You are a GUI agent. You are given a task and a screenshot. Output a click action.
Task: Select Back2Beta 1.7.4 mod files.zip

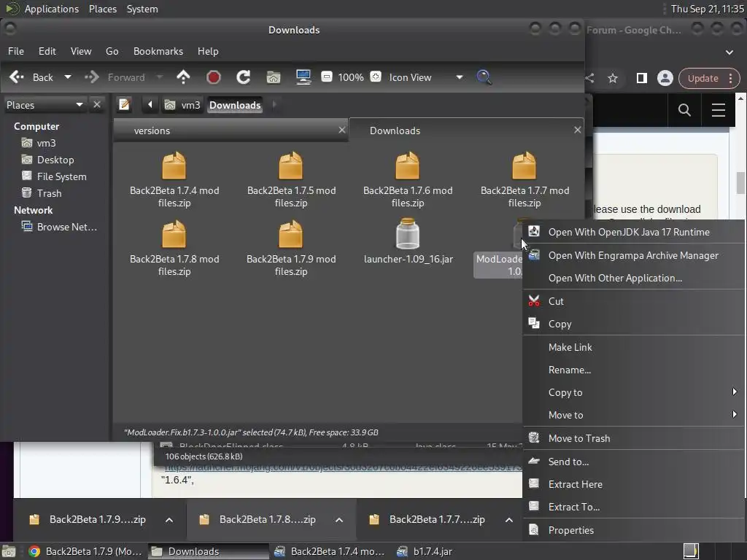(174, 179)
